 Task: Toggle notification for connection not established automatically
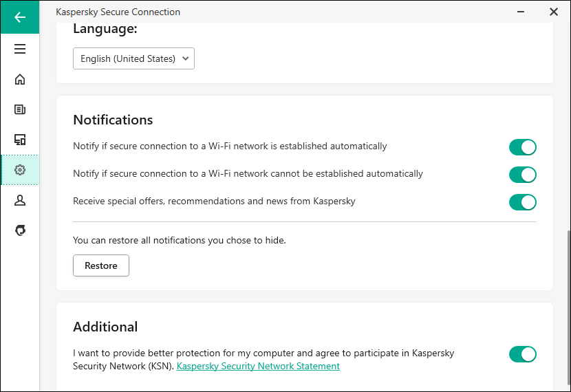point(522,175)
